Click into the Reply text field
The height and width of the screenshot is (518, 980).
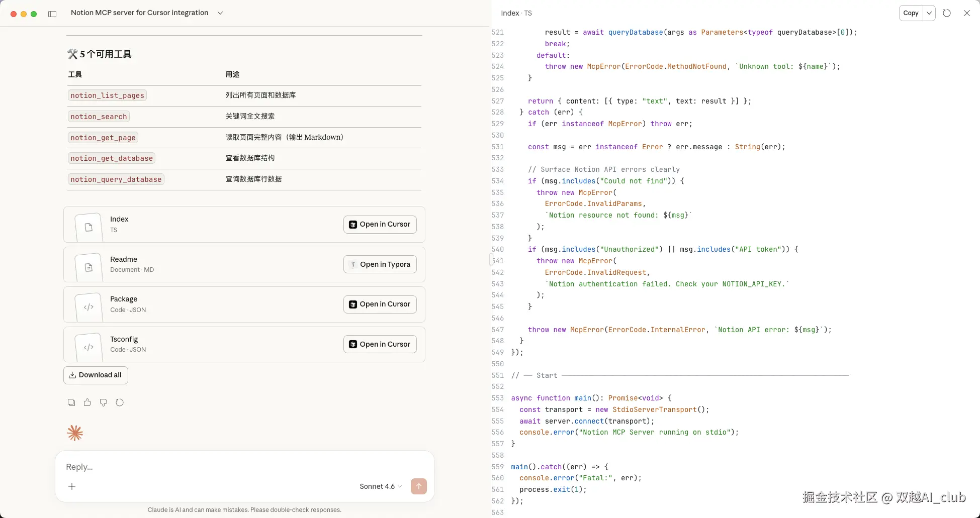pyautogui.click(x=241, y=467)
